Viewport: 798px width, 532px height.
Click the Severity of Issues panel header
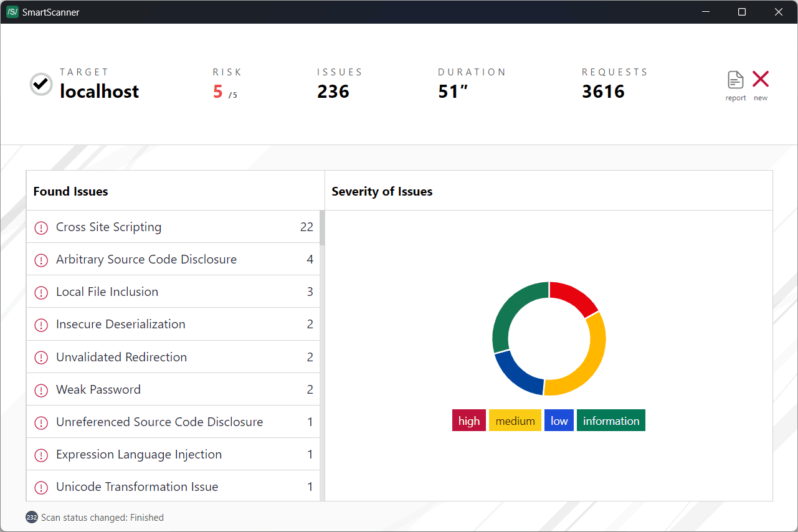tap(382, 191)
